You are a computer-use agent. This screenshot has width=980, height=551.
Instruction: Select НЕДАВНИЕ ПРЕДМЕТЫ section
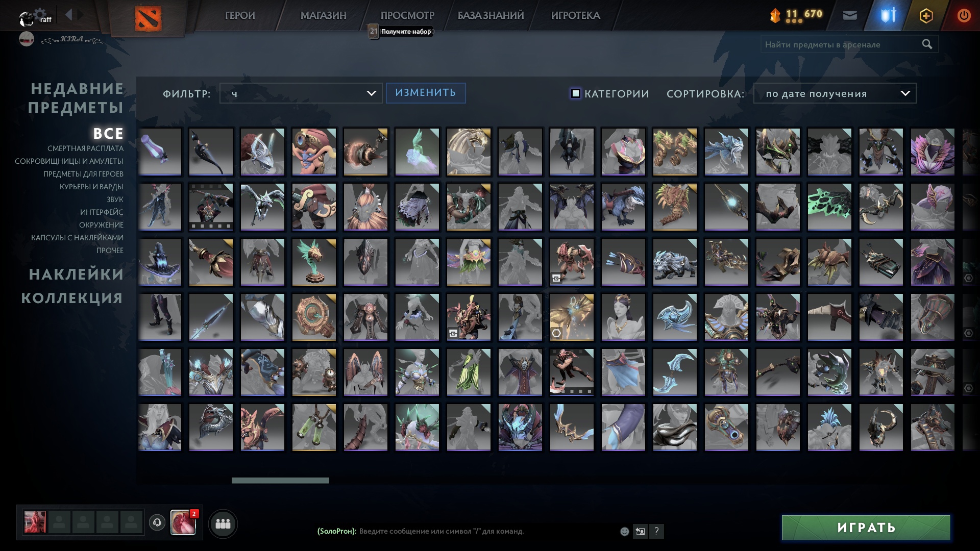coord(76,98)
